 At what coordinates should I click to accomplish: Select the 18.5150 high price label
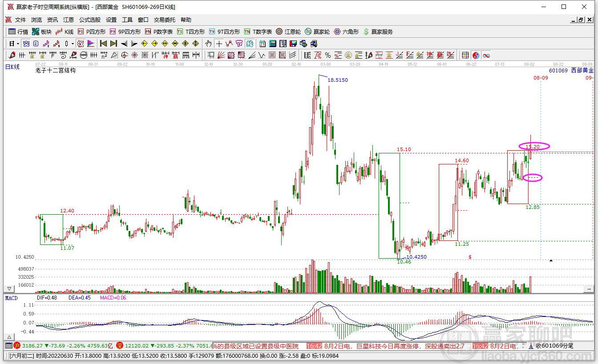[338, 80]
